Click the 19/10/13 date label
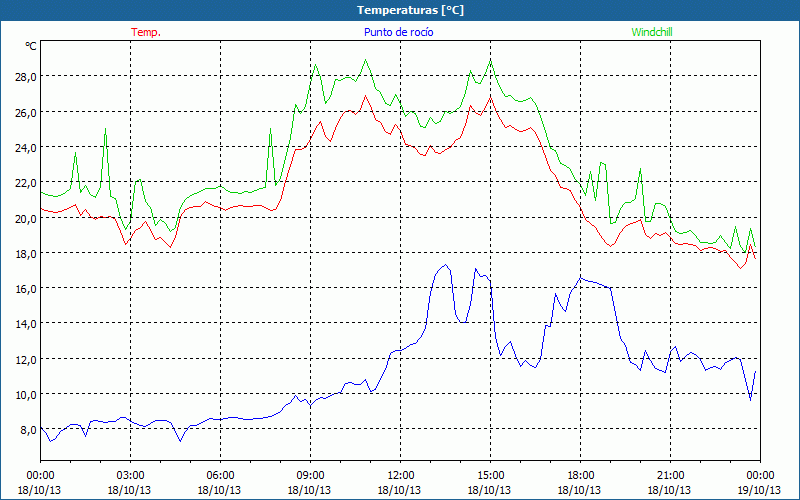800x500 pixels. click(760, 490)
